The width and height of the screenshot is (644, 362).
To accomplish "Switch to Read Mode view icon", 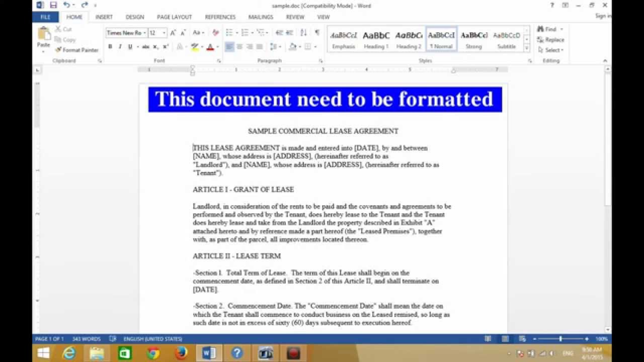I will (489, 339).
